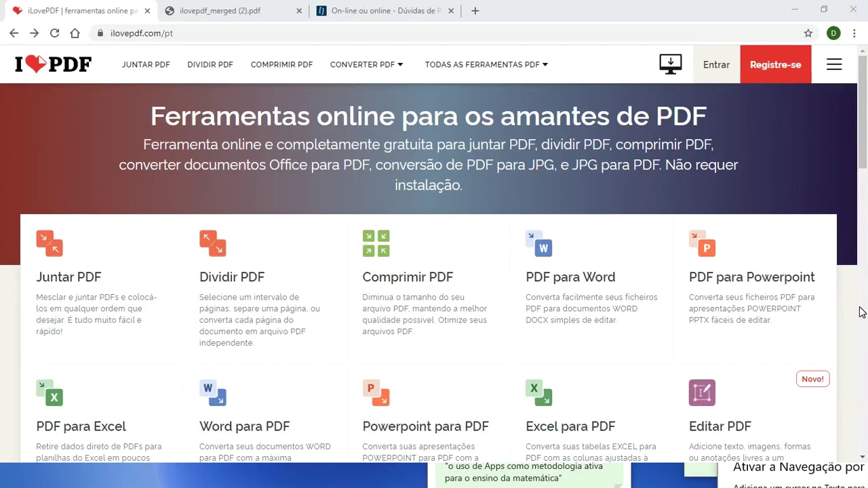Image resolution: width=868 pixels, height=488 pixels.
Task: Click the Comprimir PDF description text
Action: 425,314
